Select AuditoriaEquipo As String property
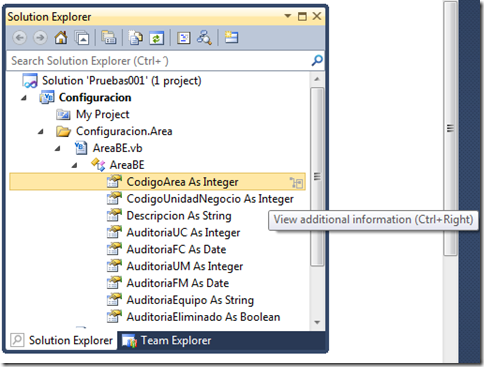Viewport: 484px width, 367px height. (190, 300)
